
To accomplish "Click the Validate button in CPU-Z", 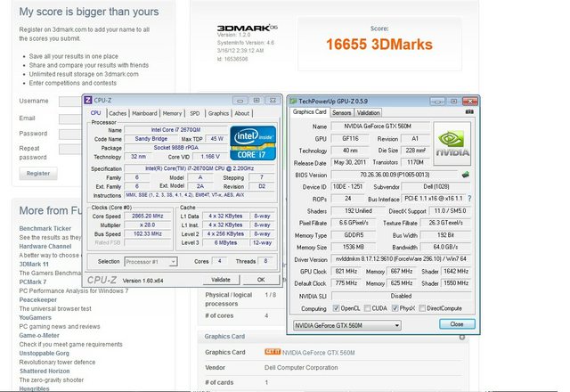I will 221,280.
